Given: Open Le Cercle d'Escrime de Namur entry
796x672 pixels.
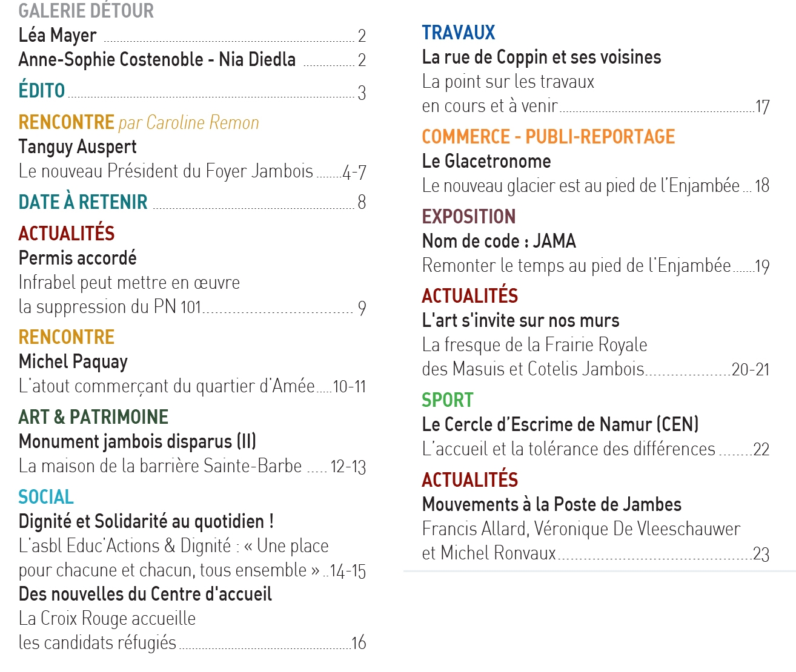Looking at the screenshot, I should 560,424.
